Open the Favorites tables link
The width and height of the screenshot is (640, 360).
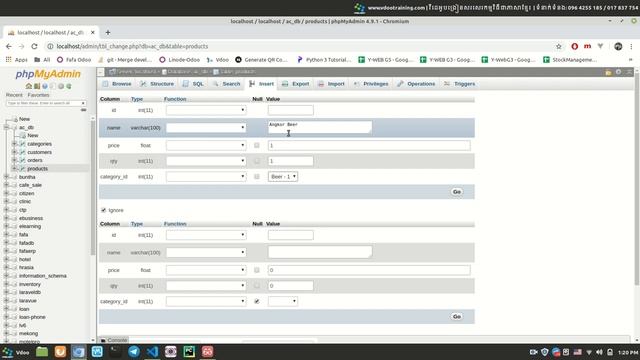tap(38, 95)
